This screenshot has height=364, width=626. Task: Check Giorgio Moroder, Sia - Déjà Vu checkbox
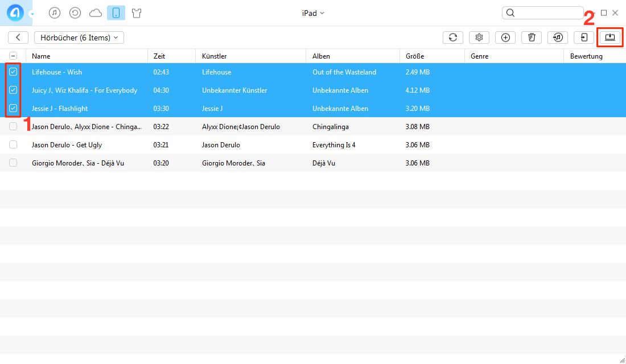pos(13,163)
